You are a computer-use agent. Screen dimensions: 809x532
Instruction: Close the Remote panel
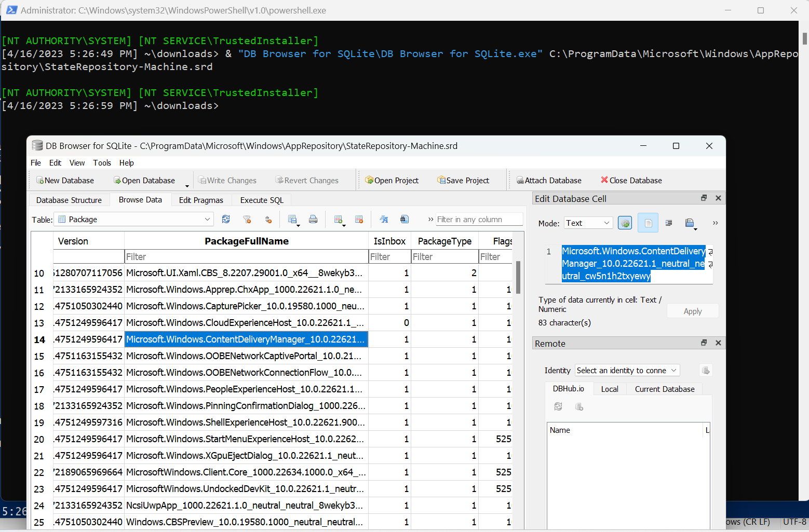tap(718, 343)
